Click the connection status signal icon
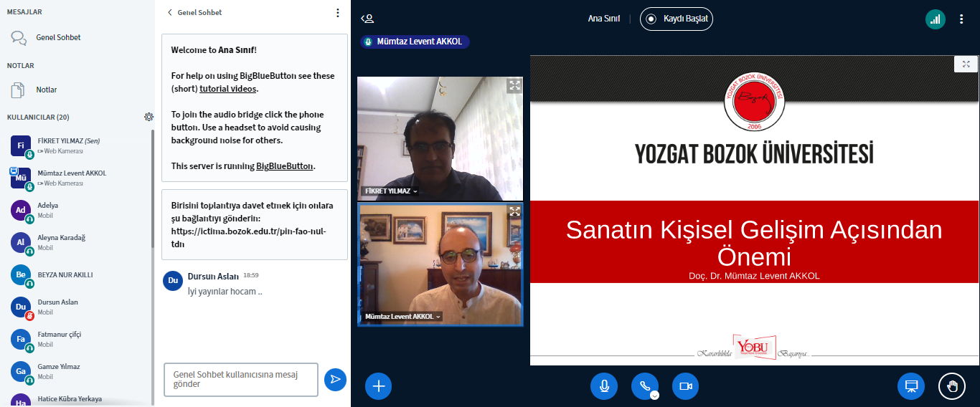 coord(935,19)
